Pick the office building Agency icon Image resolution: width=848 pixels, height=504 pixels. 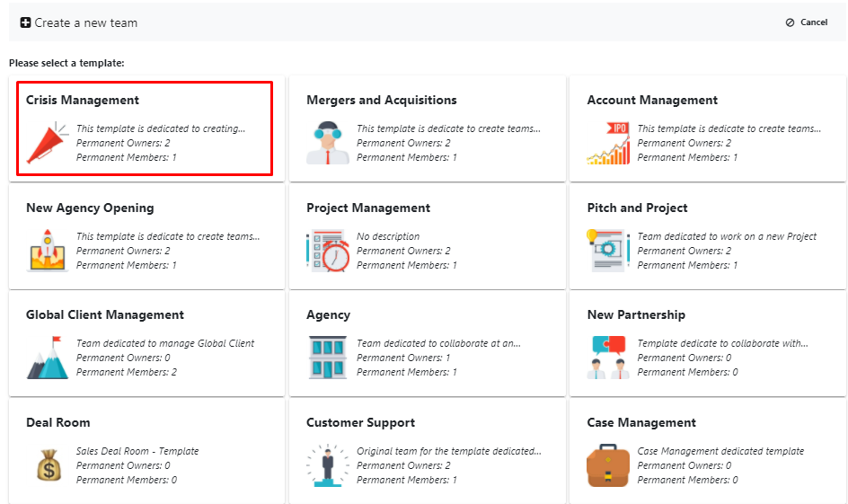(328, 358)
